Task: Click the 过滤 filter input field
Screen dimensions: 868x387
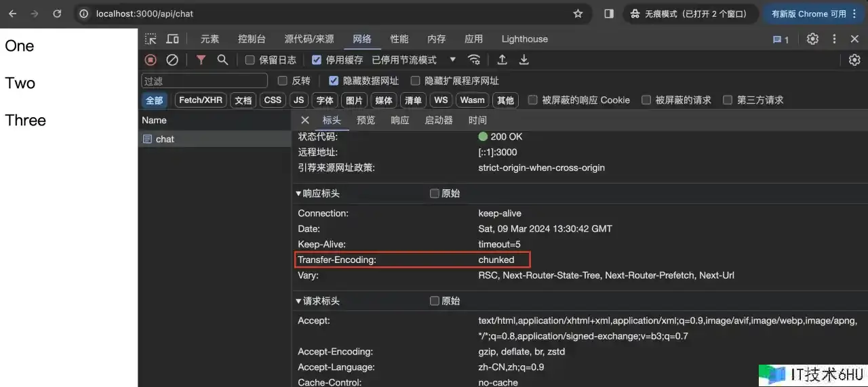Action: point(203,81)
